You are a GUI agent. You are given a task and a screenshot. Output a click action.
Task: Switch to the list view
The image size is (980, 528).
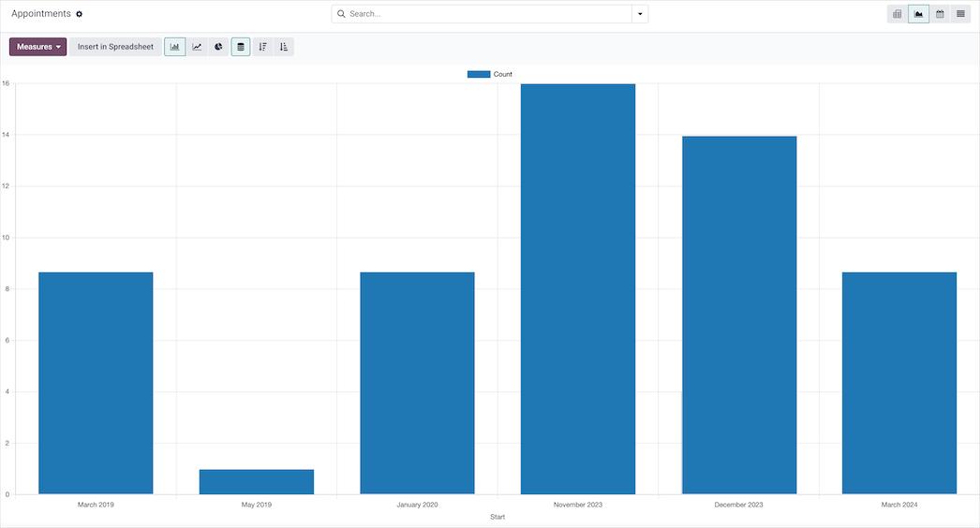point(960,14)
